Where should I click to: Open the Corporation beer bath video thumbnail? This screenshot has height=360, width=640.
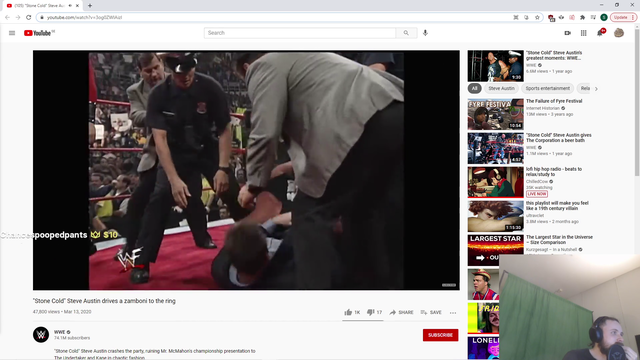click(x=496, y=148)
